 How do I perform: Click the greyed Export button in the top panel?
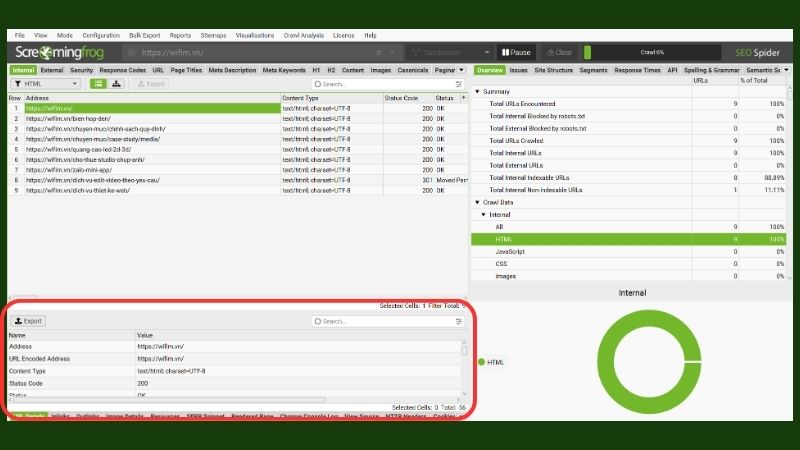click(152, 84)
